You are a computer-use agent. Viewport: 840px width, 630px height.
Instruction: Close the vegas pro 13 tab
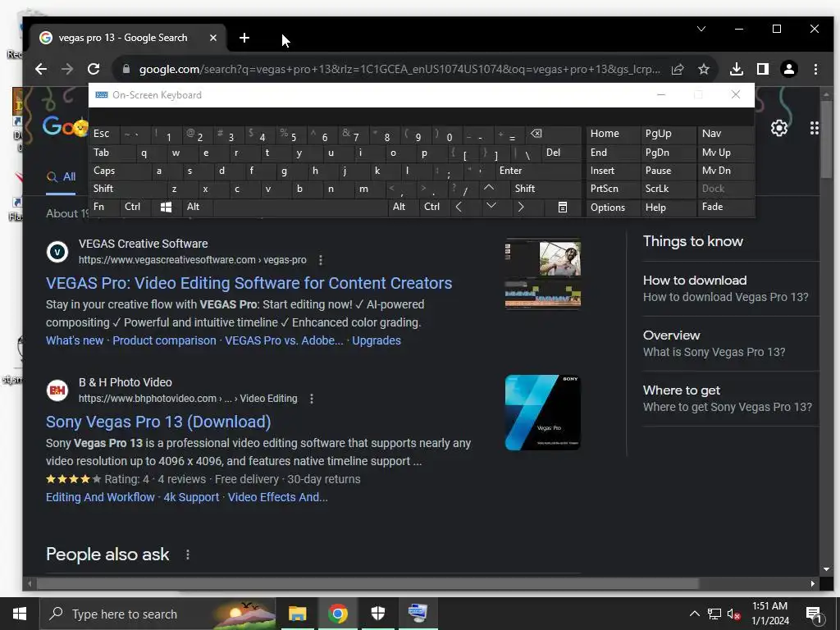click(213, 38)
